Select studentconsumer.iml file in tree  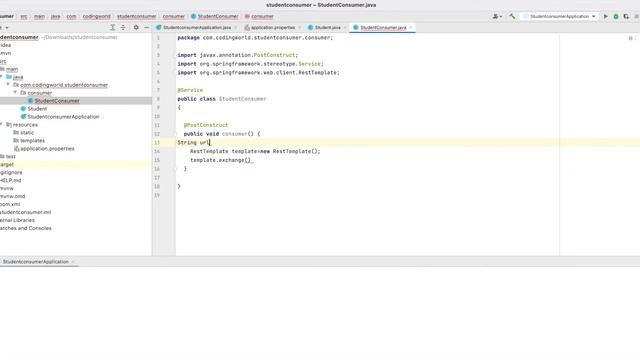pyautogui.click(x=25, y=212)
